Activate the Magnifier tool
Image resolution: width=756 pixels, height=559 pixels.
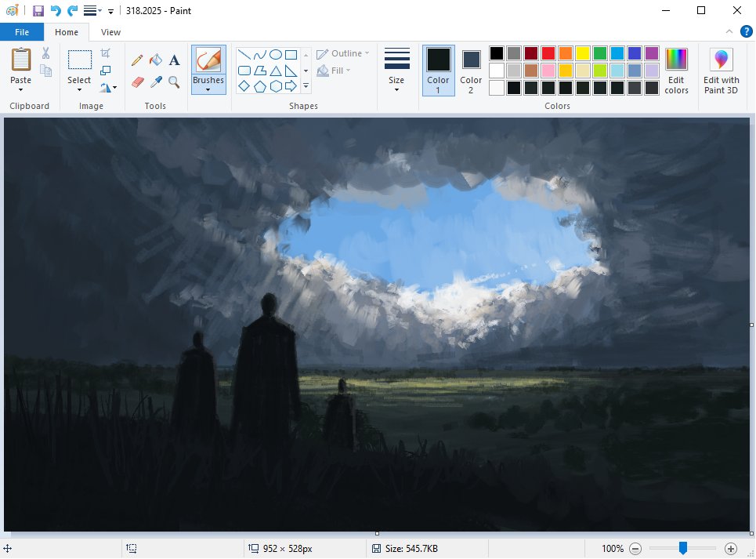click(x=174, y=82)
